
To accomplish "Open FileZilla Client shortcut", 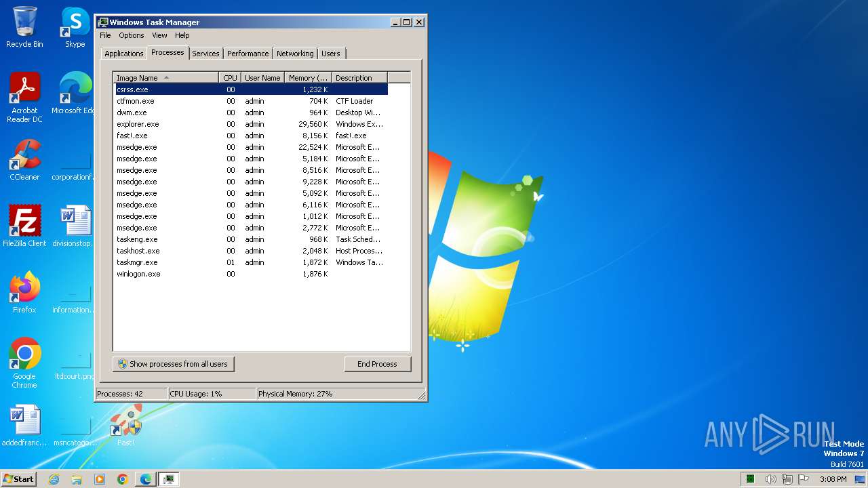I will [24, 226].
